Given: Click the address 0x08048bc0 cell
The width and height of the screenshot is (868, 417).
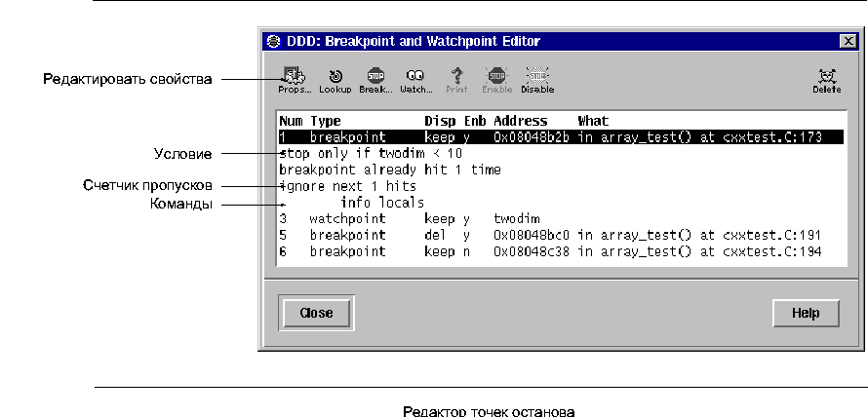Looking at the screenshot, I should pyautogui.click(x=531, y=235).
